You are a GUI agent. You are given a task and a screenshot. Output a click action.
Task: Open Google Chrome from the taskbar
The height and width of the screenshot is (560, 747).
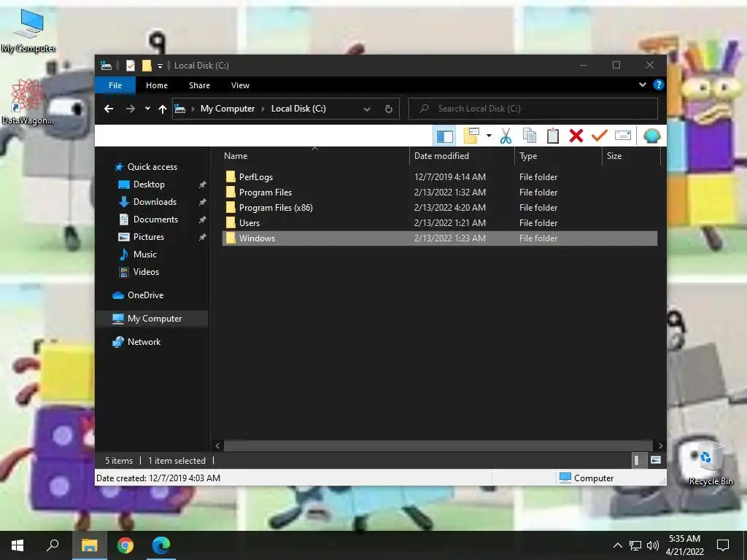click(125, 545)
